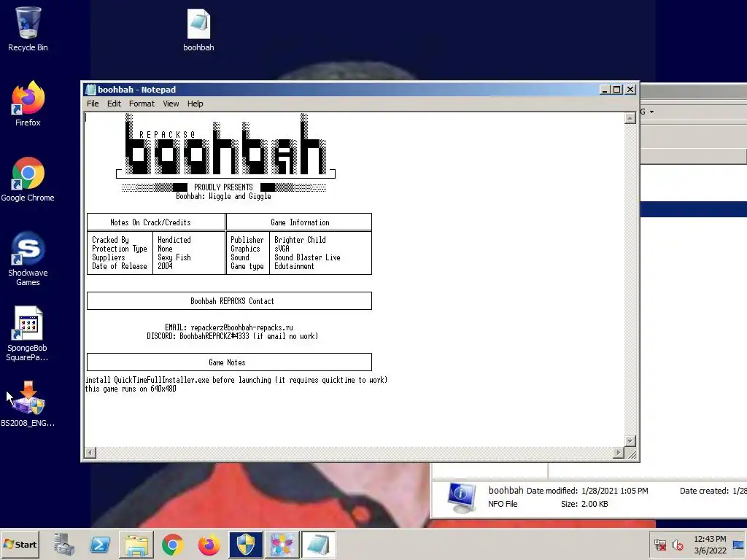Screen dimensions: 747x560
Task: Open Server Manager from the taskbar
Action: pyautogui.click(x=64, y=544)
